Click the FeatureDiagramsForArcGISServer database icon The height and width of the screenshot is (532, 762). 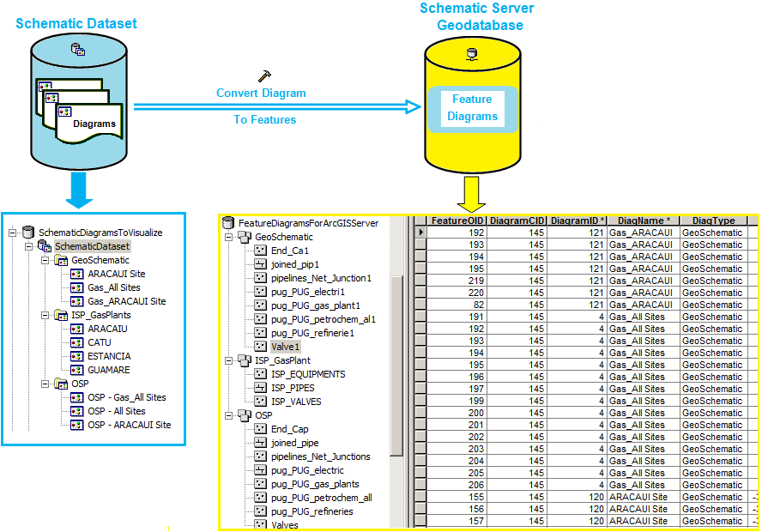[228, 223]
